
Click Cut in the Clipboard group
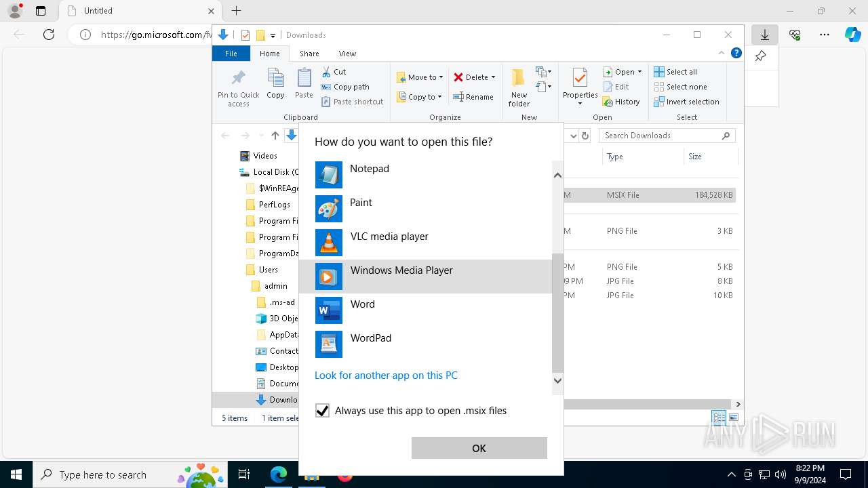click(334, 72)
